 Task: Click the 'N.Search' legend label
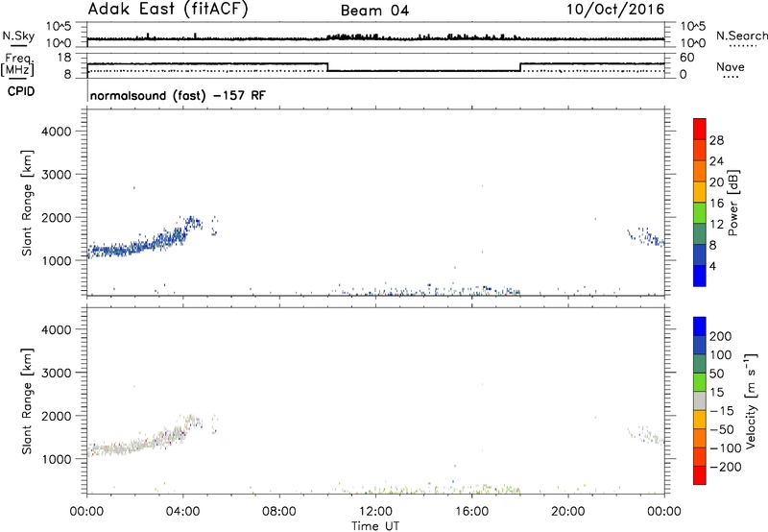[x=741, y=36]
